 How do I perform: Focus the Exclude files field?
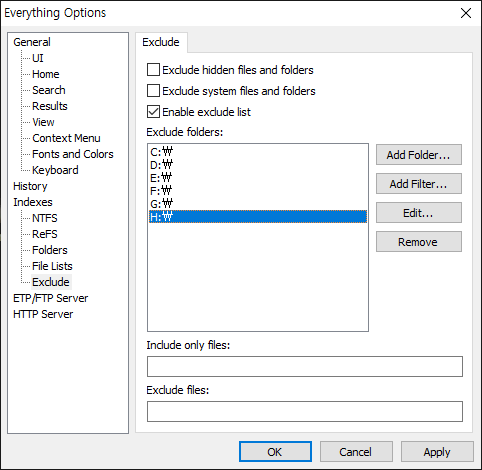tap(305, 411)
